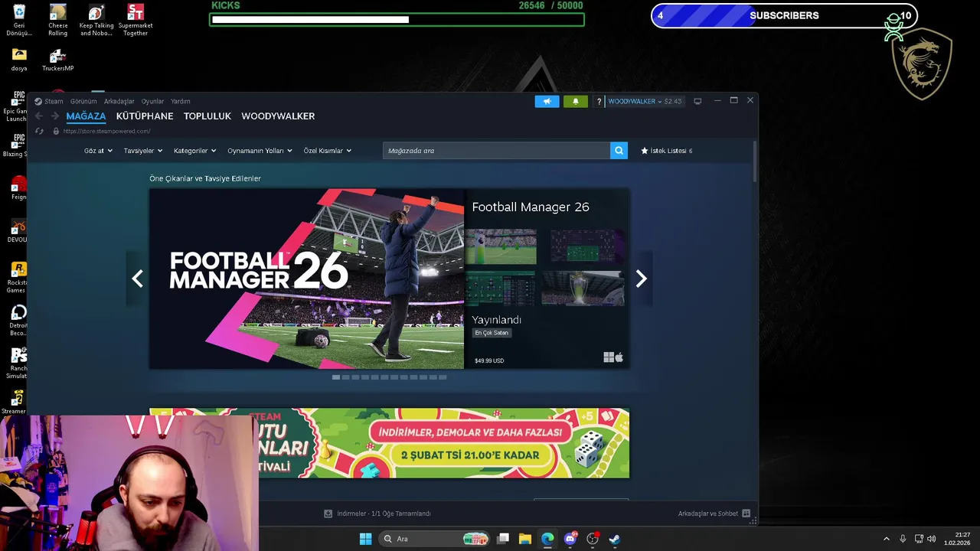Go to previous featured carousel item
The image size is (980, 551).
click(x=138, y=279)
